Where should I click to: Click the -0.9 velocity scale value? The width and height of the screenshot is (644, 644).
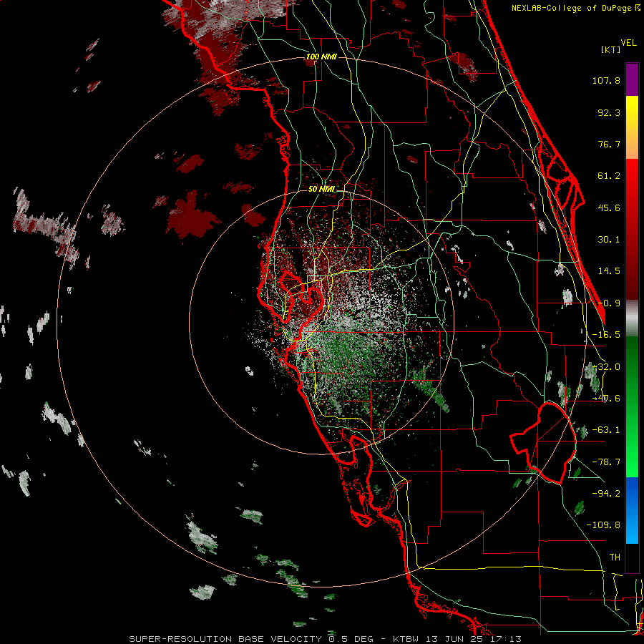click(609, 303)
